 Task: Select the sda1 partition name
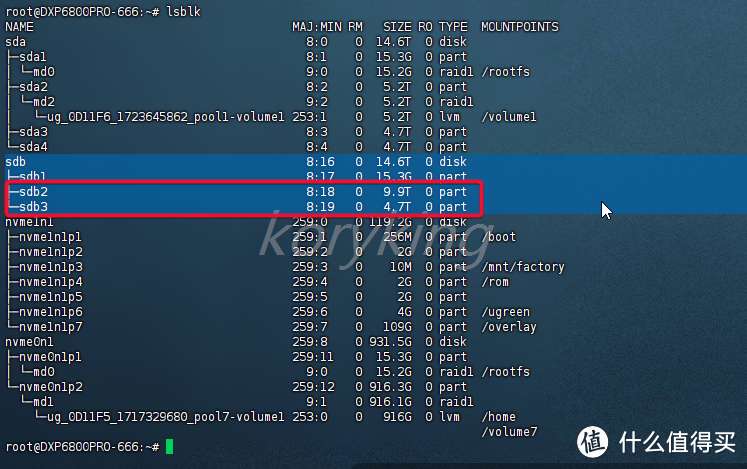tap(32, 57)
